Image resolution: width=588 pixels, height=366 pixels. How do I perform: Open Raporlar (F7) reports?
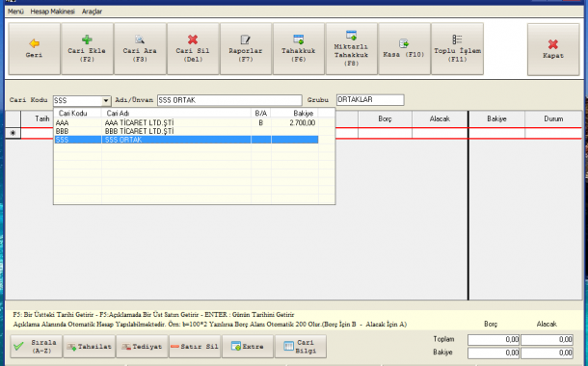(246, 49)
